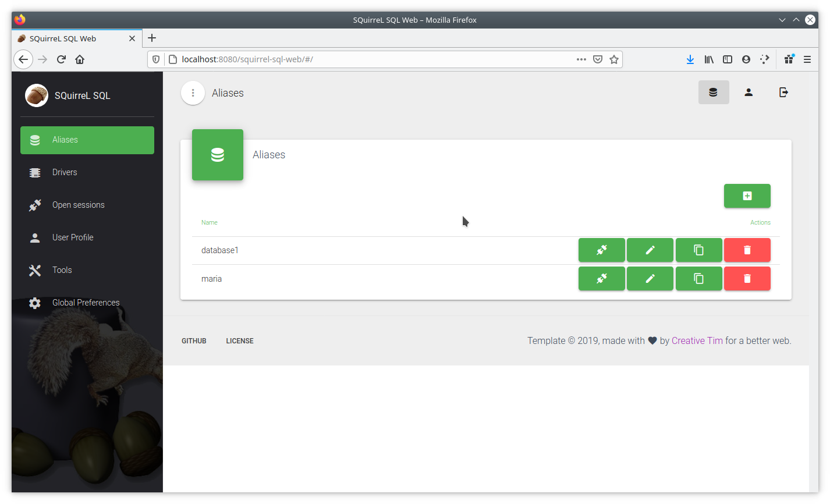Open the GITHUB footer link
Image resolution: width=830 pixels, height=504 pixels.
(x=194, y=341)
